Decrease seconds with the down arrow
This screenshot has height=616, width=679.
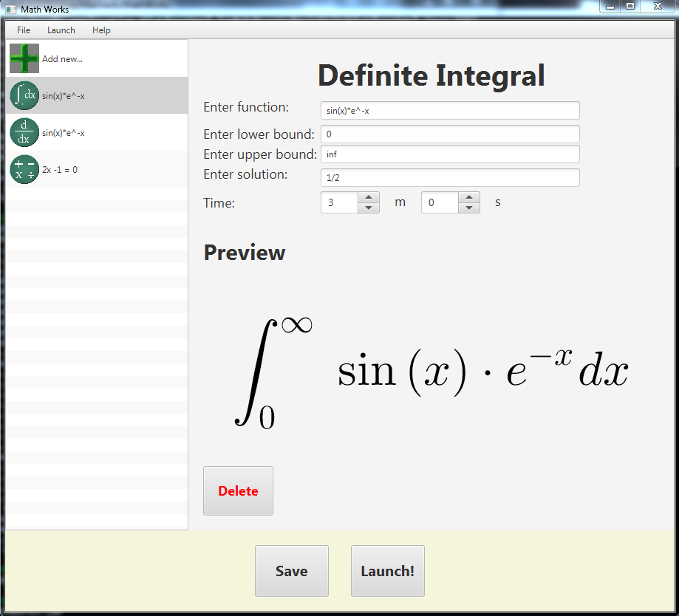pos(469,208)
